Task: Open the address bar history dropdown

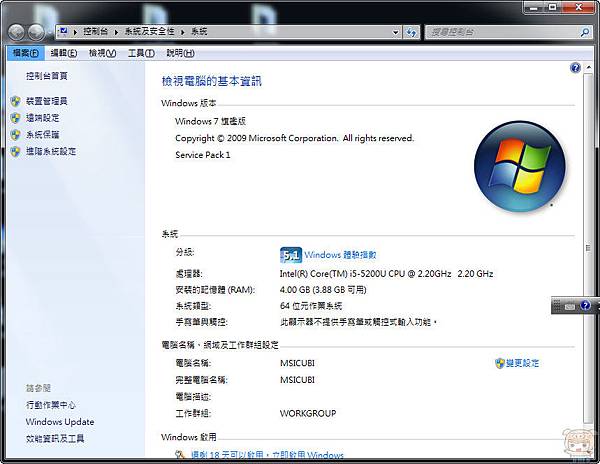Action: [x=396, y=33]
